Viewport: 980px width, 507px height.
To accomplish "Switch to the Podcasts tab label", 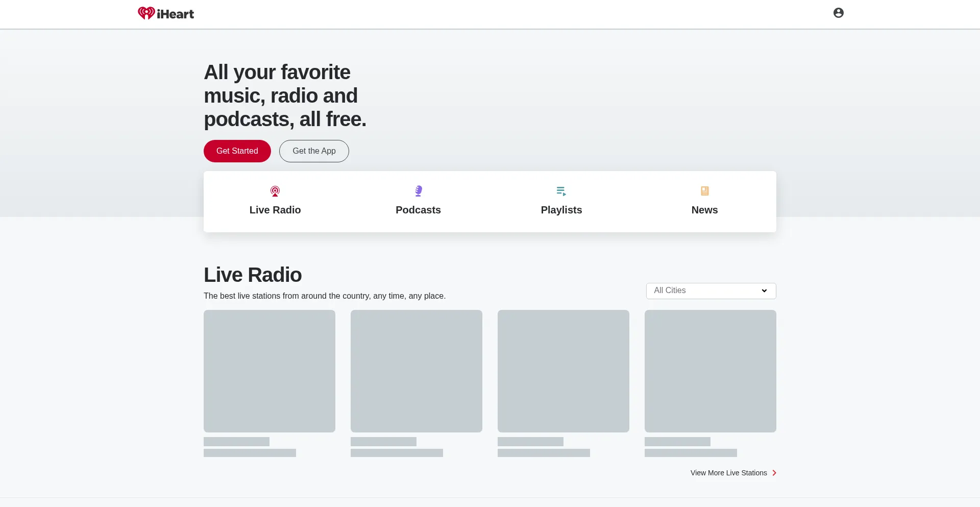I will point(418,210).
